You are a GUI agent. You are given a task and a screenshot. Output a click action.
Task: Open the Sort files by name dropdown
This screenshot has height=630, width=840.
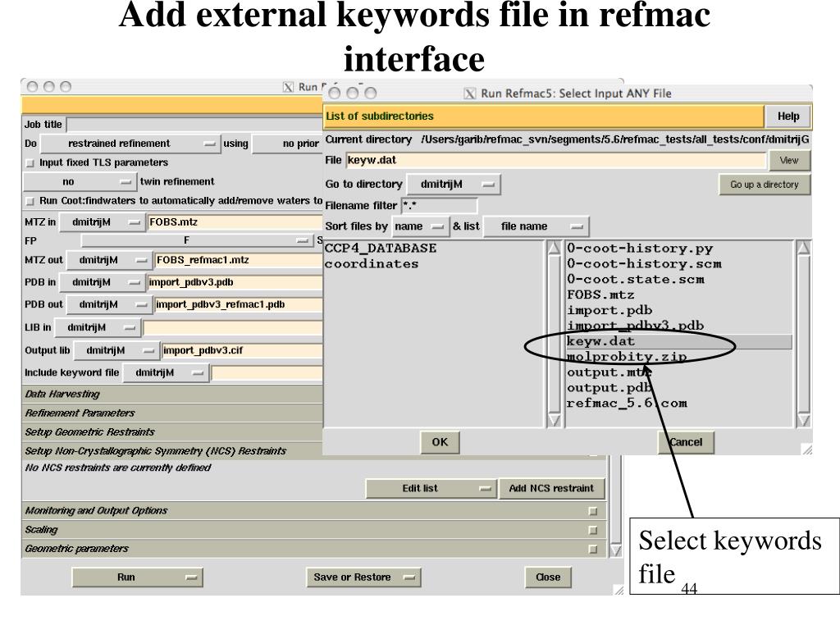421,226
